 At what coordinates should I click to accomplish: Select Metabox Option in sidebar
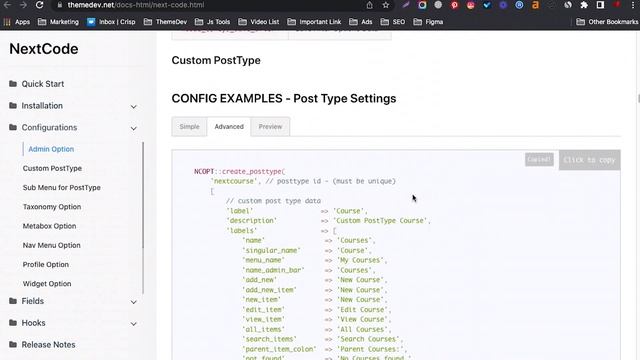pos(49,226)
